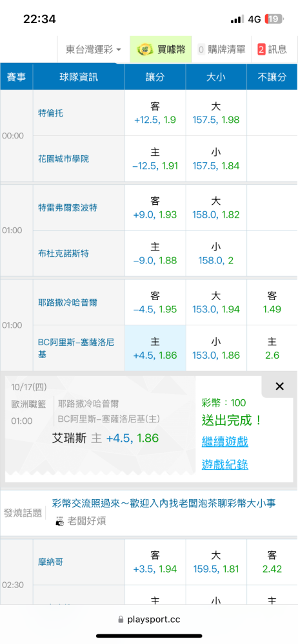Click the 賽事 column header

tap(17, 77)
